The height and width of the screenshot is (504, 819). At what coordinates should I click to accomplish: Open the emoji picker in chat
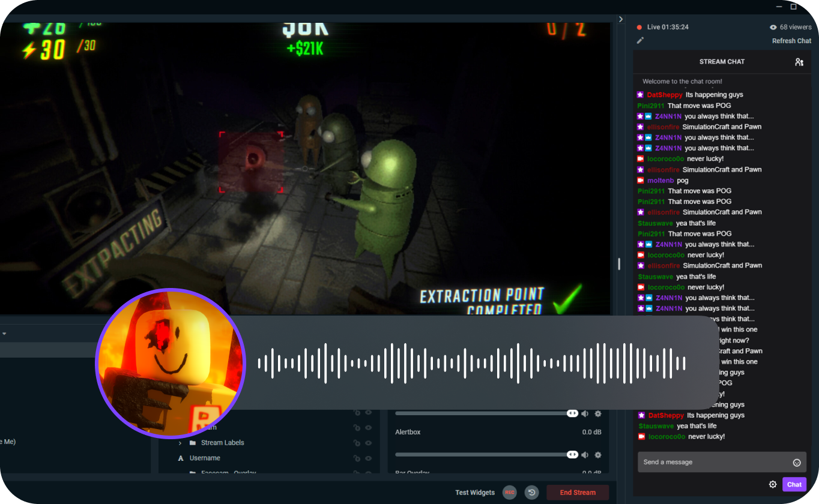click(797, 463)
